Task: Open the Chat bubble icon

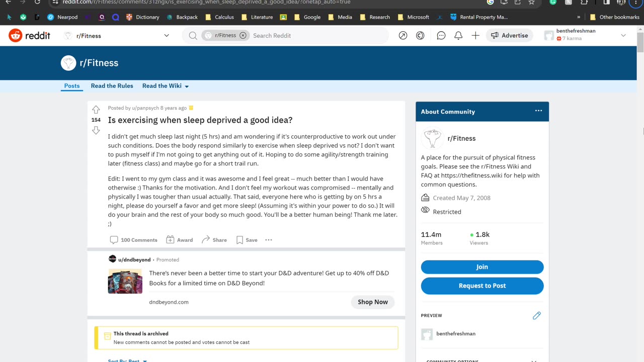Action: point(441,36)
